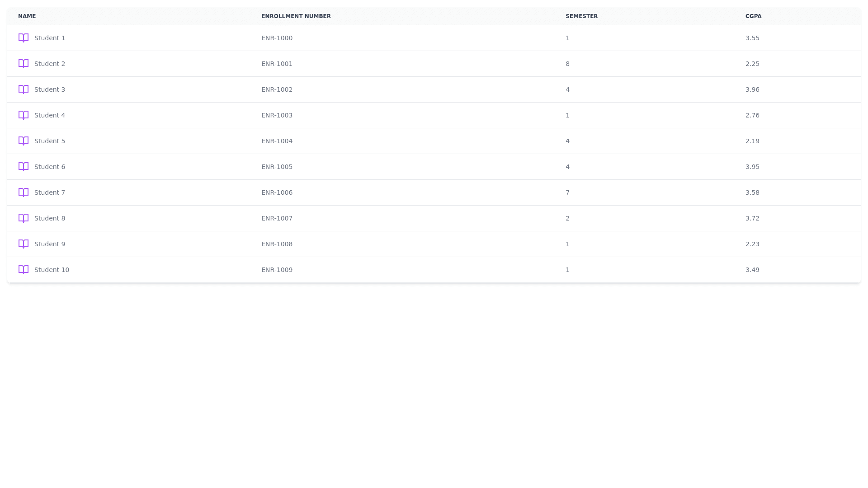This screenshot has width=868, height=488.
Task: Click enrollment number ENR-1006
Action: 277,192
